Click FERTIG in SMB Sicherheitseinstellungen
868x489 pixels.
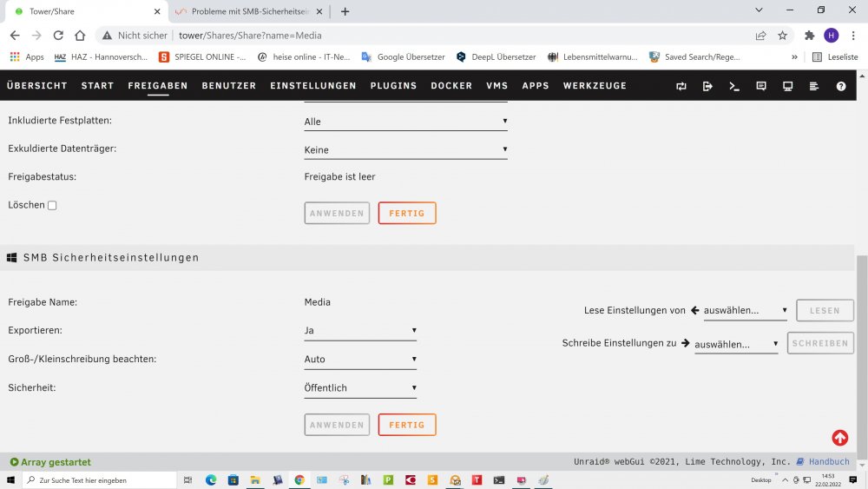[407, 425]
